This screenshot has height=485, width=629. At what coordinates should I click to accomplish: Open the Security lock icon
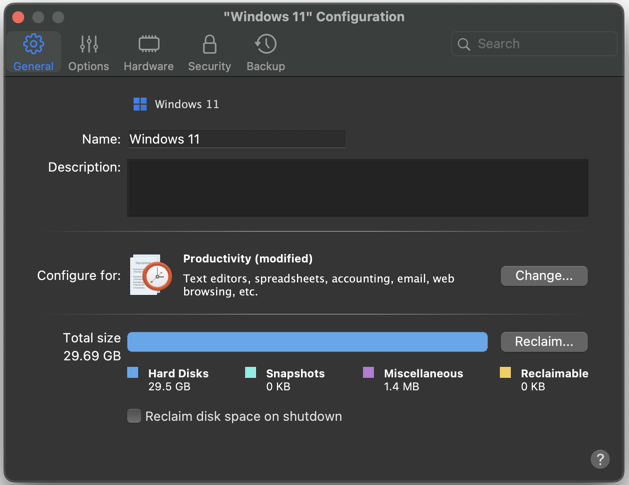point(209,44)
